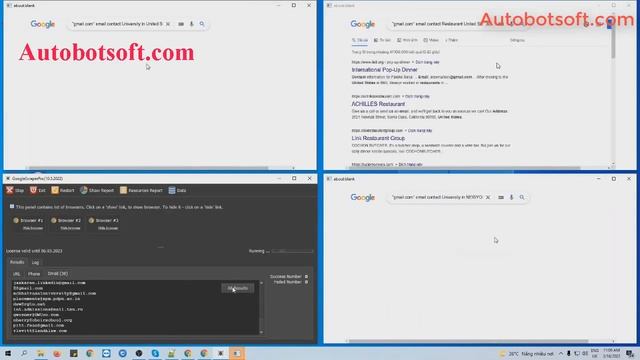The height and width of the screenshot is (360, 640).
Task: Click the search magnifier icon in top-left window
Action: click(x=202, y=24)
